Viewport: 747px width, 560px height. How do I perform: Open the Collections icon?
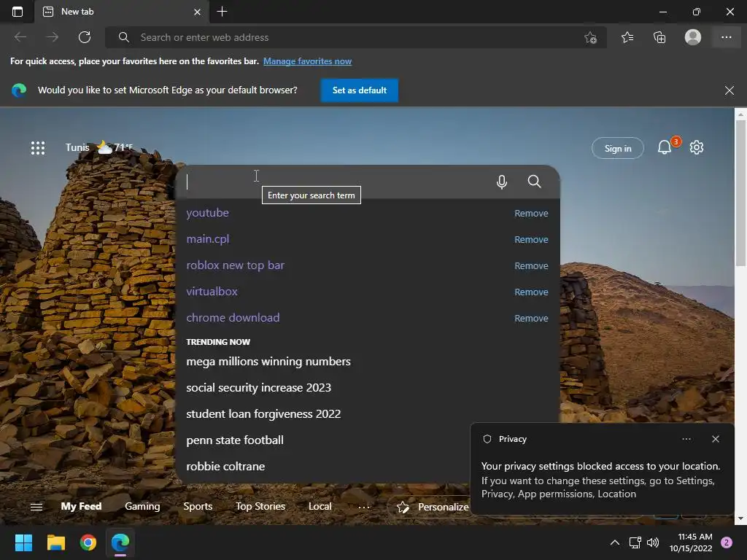[659, 37]
